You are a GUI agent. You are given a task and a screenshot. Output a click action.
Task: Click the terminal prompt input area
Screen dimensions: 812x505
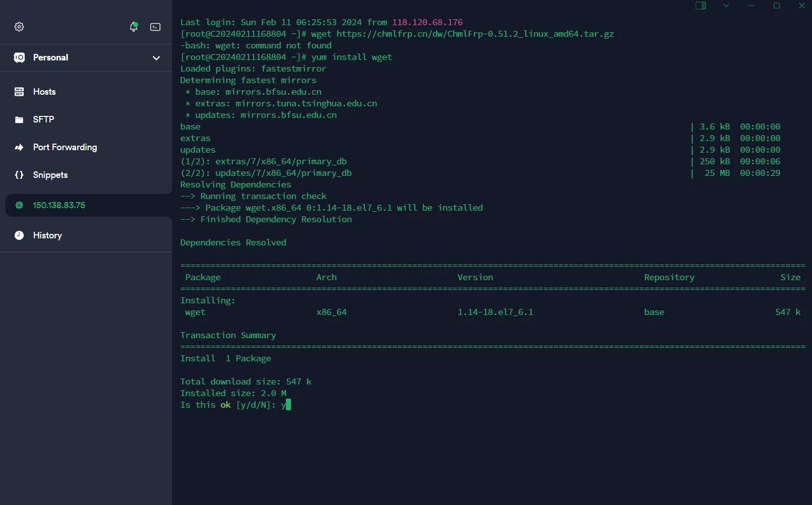pyautogui.click(x=287, y=405)
